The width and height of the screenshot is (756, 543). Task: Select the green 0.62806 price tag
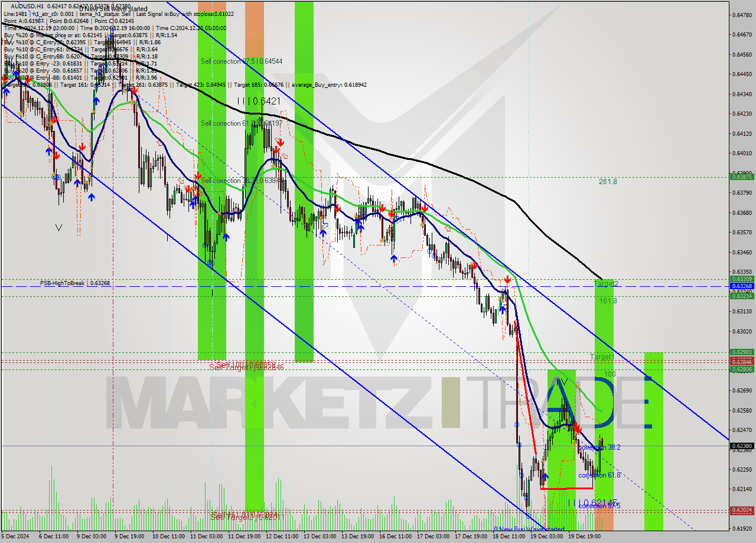pyautogui.click(x=742, y=369)
